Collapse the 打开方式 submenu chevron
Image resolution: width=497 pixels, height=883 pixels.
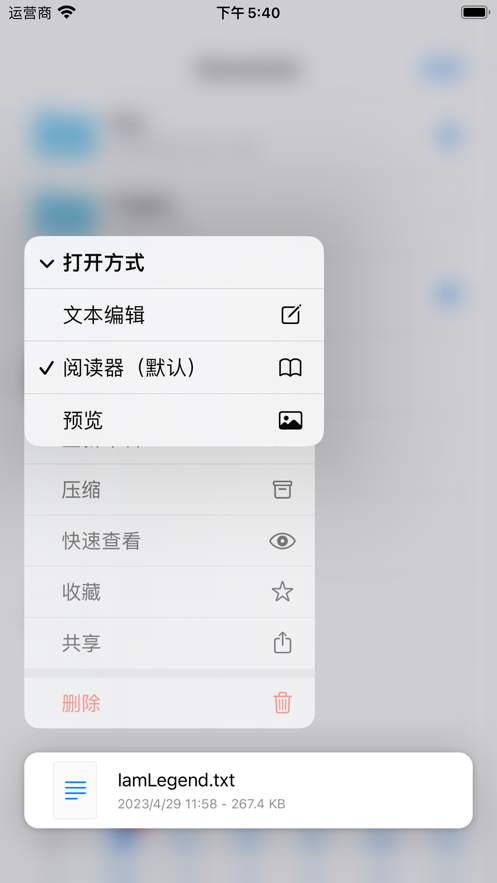pyautogui.click(x=47, y=264)
